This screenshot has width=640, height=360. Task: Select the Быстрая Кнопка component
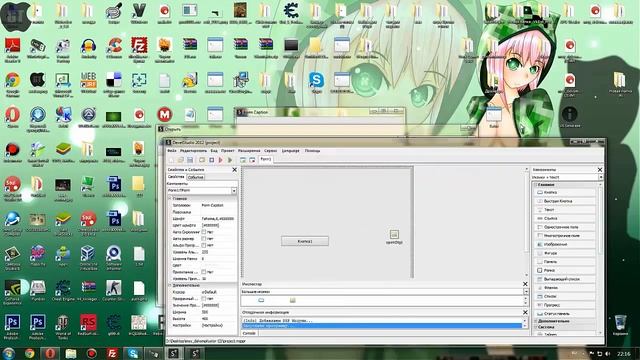tap(564, 201)
